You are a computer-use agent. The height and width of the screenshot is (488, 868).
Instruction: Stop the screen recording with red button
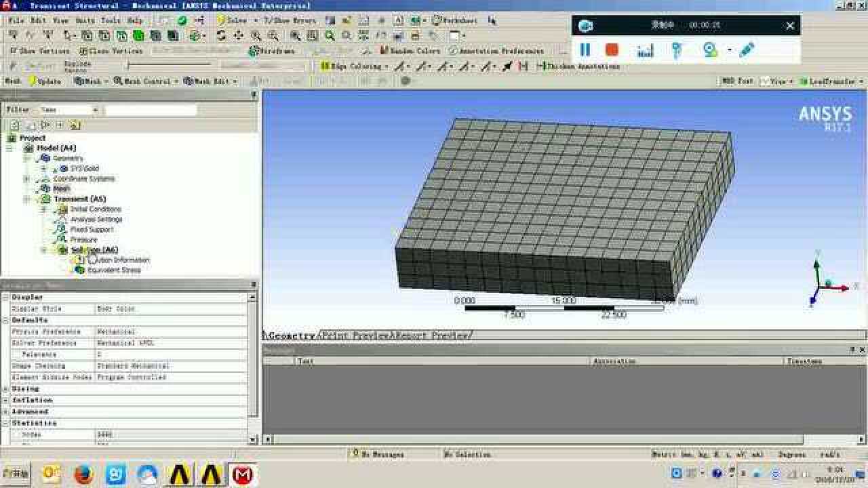612,50
